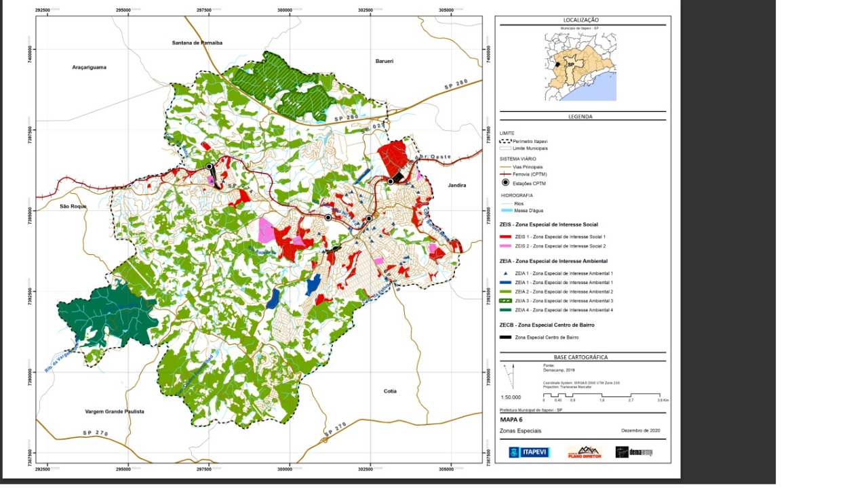Click the dark green ZEIA 4 legend swatch
This screenshot has height=488, width=868.
pos(505,310)
